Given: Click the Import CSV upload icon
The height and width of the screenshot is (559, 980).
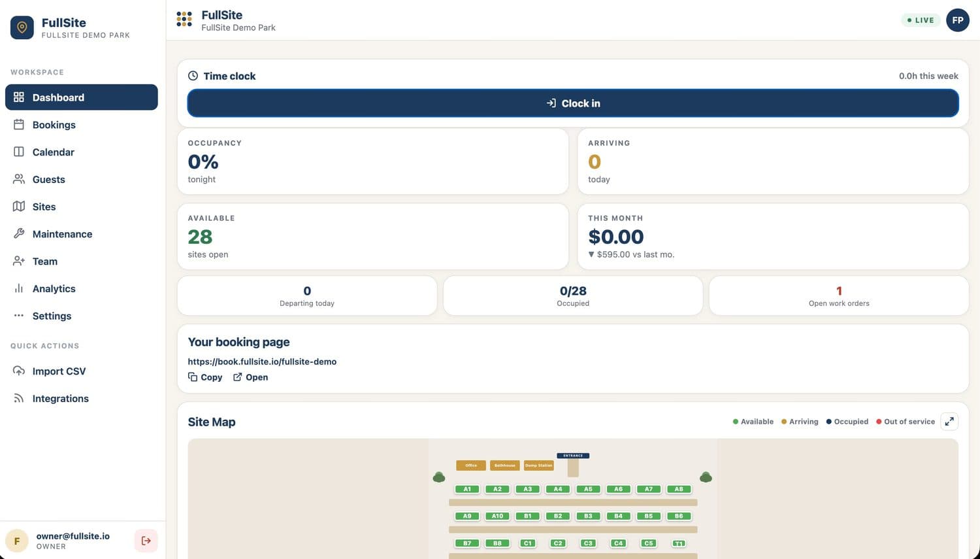Looking at the screenshot, I should point(19,371).
